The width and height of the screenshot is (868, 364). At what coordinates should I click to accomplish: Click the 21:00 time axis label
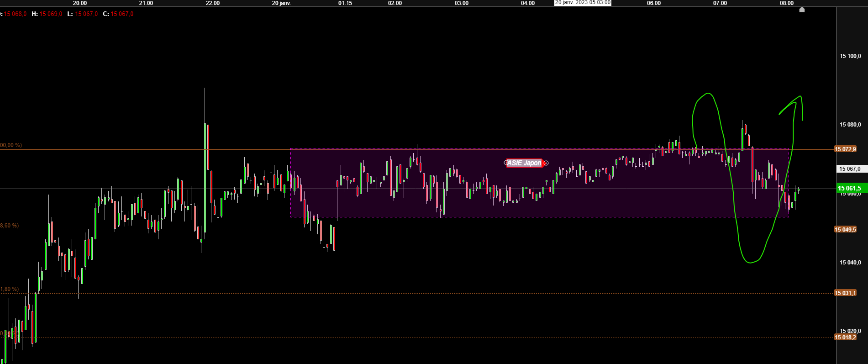[x=146, y=3]
